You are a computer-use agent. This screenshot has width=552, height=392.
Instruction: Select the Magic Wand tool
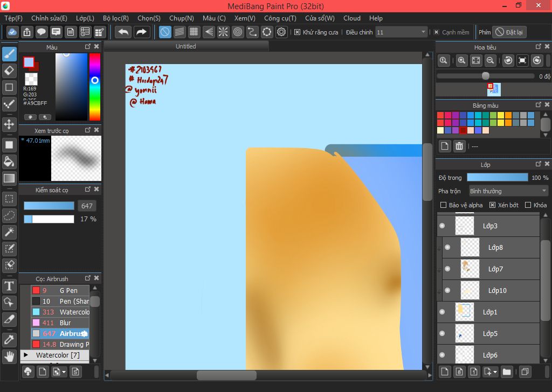tap(10, 232)
